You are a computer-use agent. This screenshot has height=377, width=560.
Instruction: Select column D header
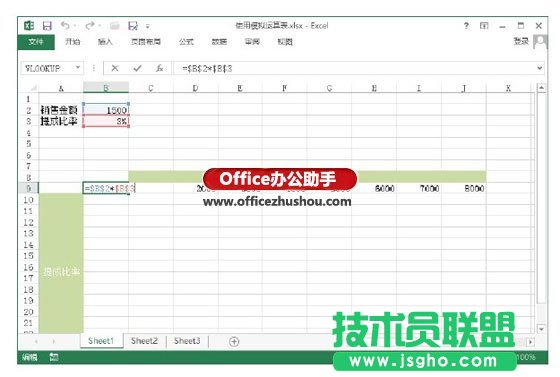point(195,88)
